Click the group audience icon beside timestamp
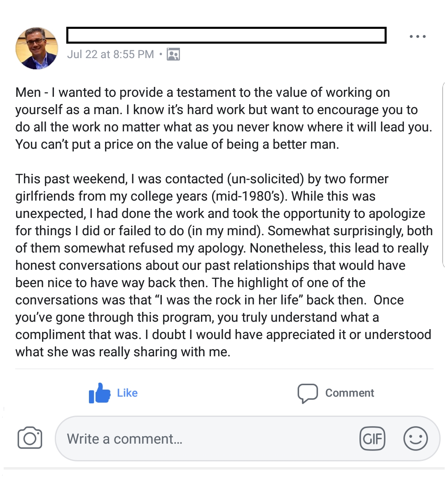Image resolution: width=448 pixels, height=477 pixels. [x=173, y=54]
